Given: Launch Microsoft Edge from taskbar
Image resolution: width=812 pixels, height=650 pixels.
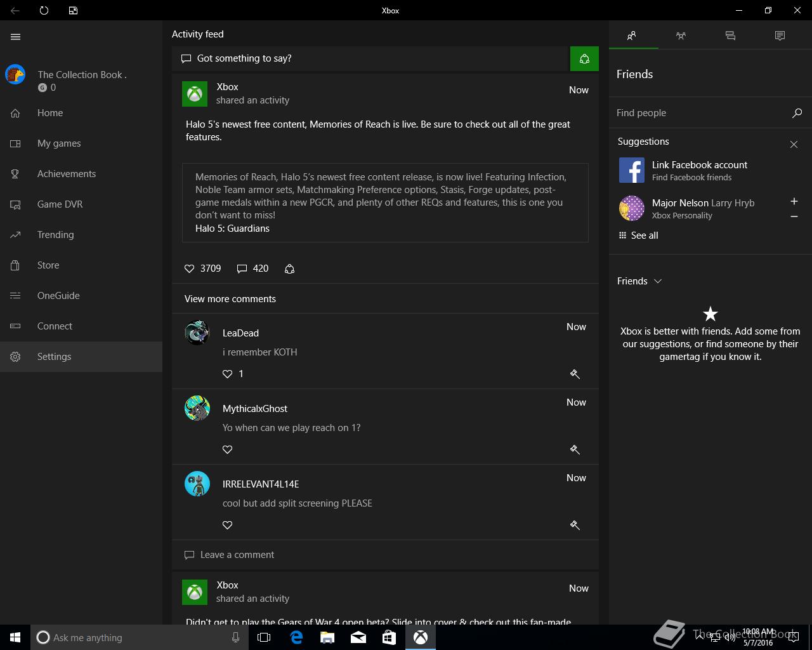Looking at the screenshot, I should click(x=296, y=637).
